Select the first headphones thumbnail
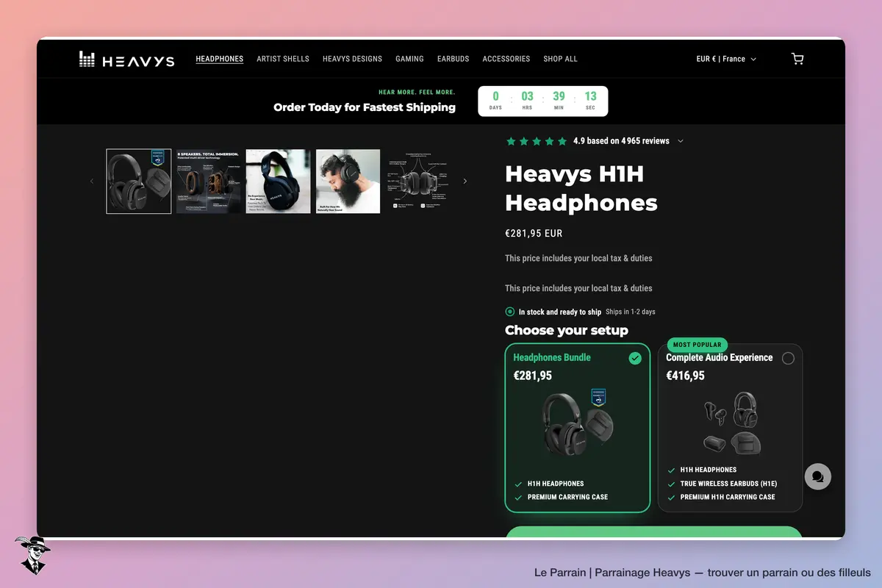 (139, 182)
